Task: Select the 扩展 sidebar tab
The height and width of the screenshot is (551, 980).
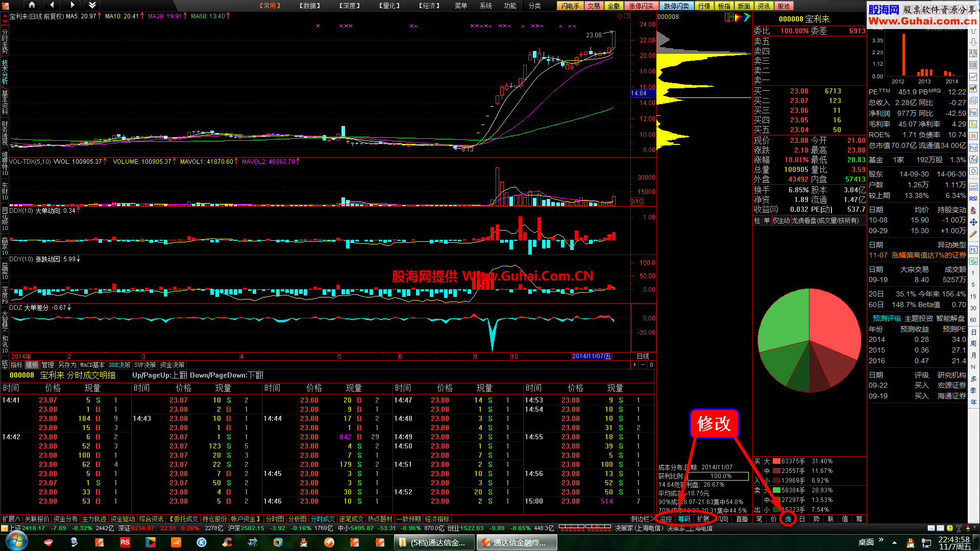Action: 703,519
